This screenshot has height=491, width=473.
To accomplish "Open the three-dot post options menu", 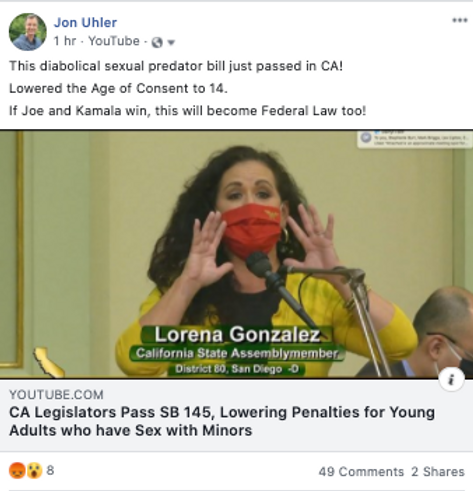I will pyautogui.click(x=460, y=20).
